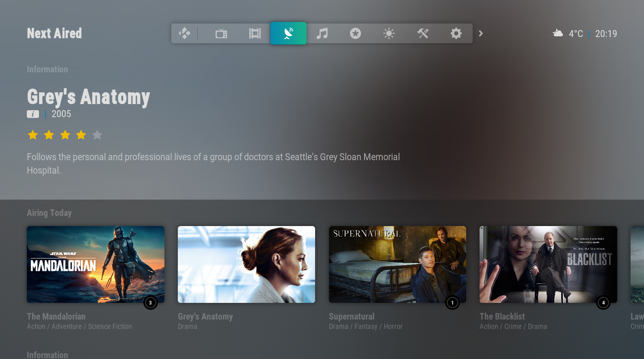The height and width of the screenshot is (359, 644).
Task: Select the highlighted Next Aired satellite dish icon
Action: pos(288,33)
